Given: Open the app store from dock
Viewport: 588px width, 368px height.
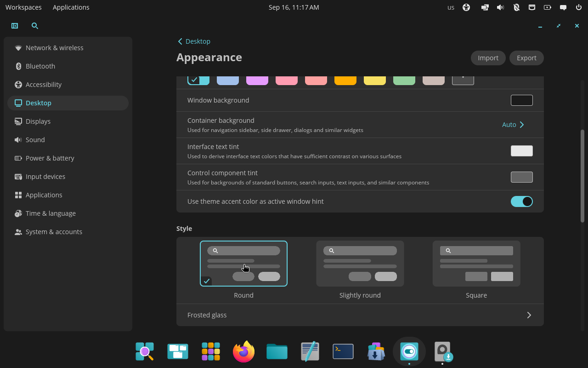Looking at the screenshot, I should point(376,351).
